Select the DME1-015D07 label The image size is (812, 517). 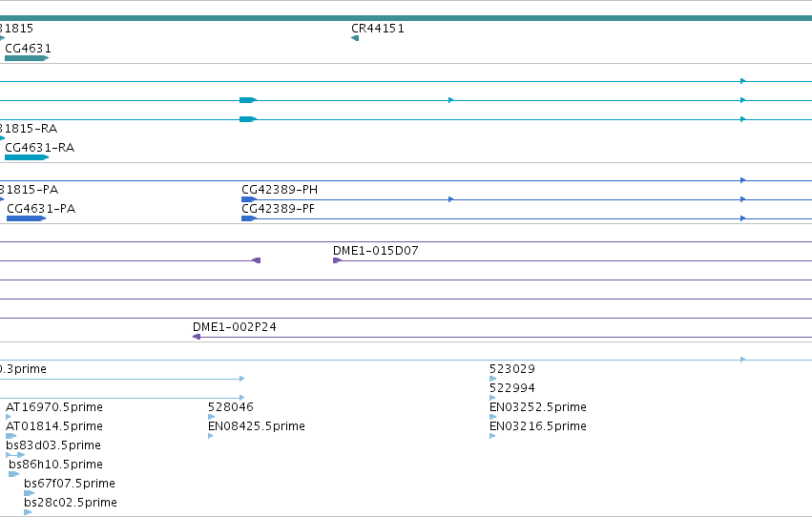(375, 251)
